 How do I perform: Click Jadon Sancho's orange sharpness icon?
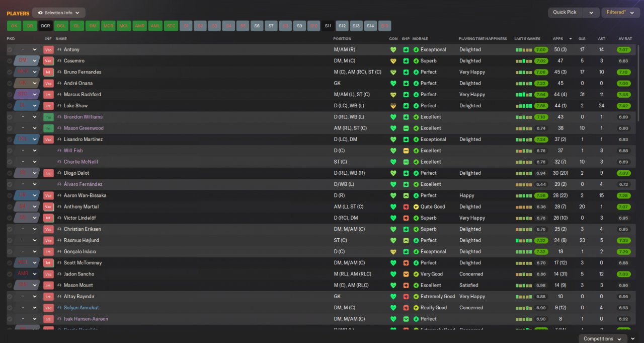(x=406, y=274)
